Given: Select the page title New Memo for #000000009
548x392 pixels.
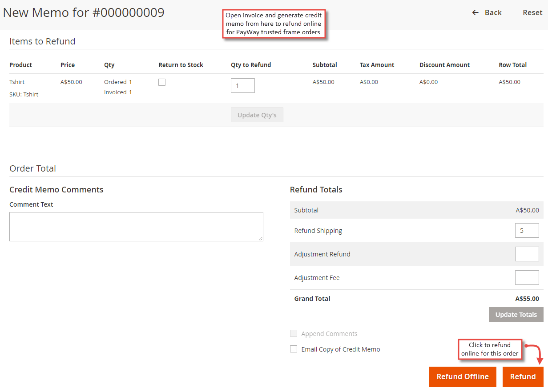Looking at the screenshot, I should tap(84, 12).
